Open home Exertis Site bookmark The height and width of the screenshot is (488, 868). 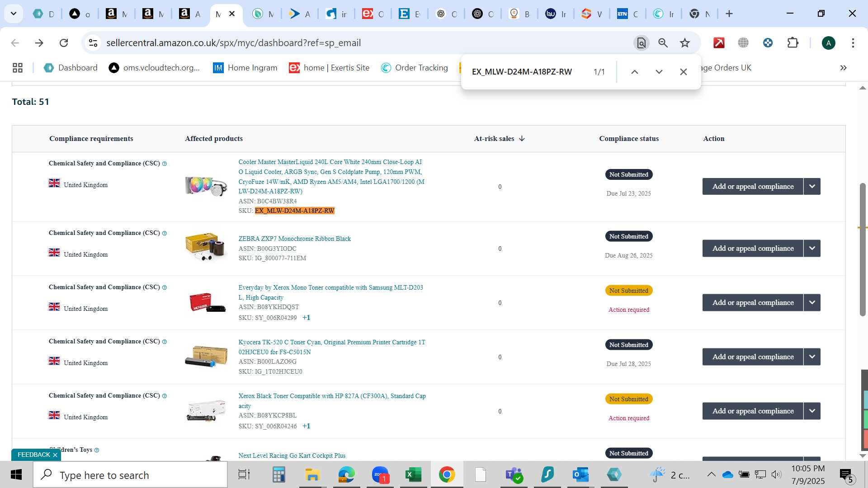329,68
